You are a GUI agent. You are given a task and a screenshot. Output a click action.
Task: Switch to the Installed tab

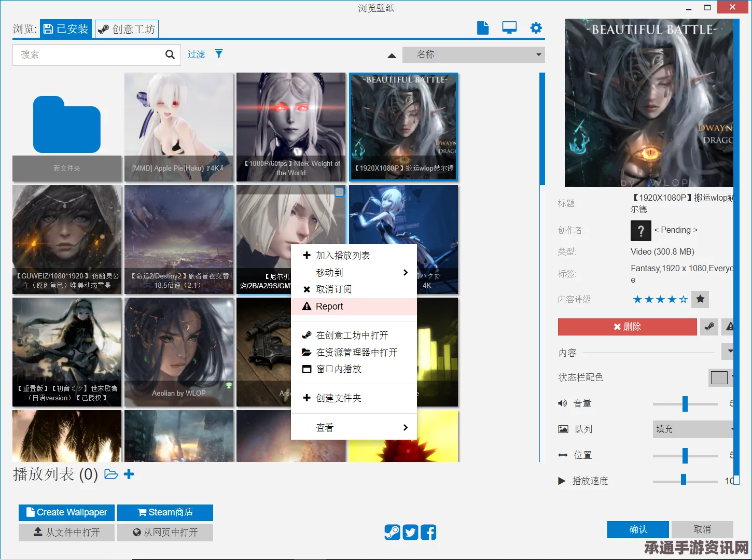pos(66,29)
